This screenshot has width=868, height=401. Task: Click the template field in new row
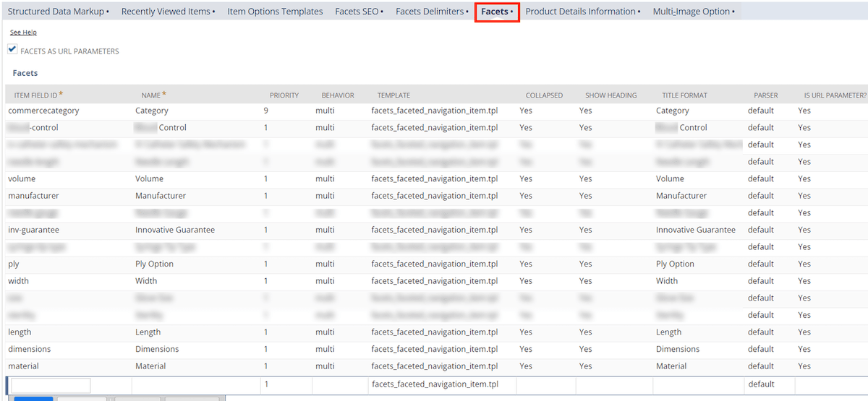tap(442, 384)
